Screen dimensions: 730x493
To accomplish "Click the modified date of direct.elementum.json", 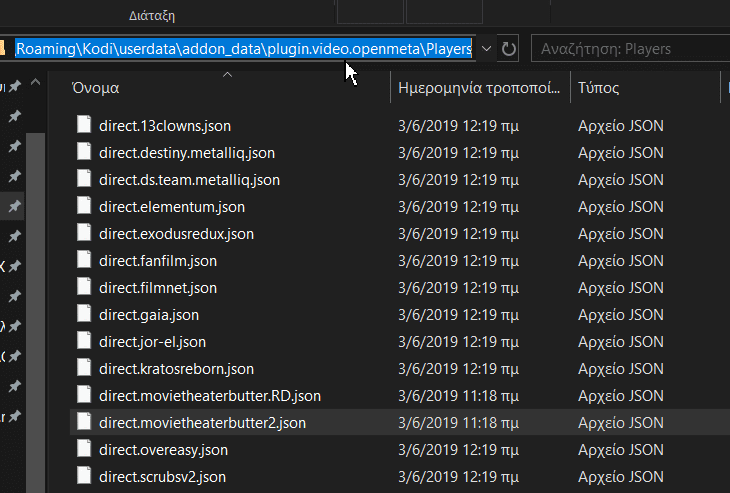I will coord(458,207).
